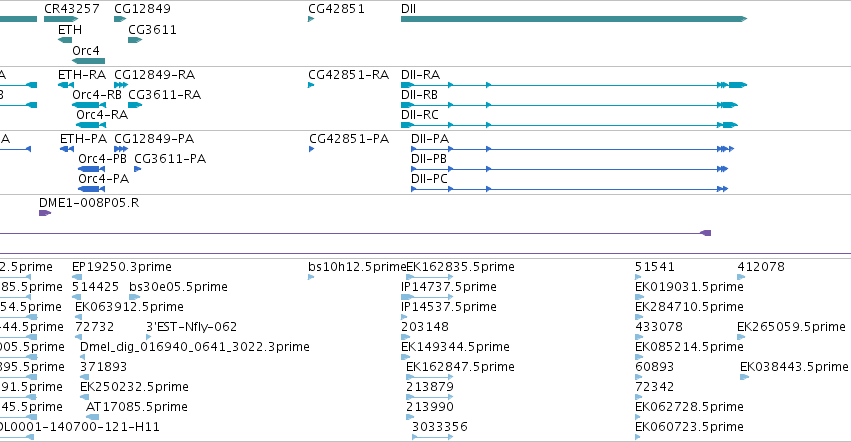Select the CG12849 gene arrow glyph
851x442 pixels.
pos(120,19)
